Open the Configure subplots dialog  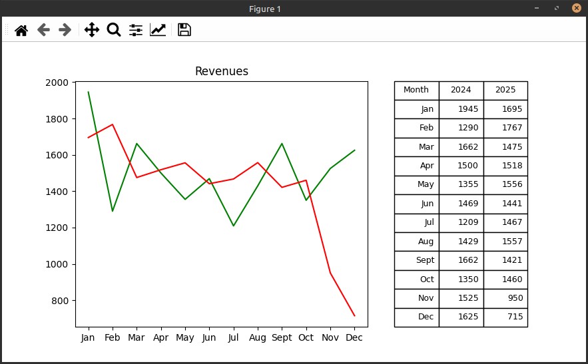[136, 30]
